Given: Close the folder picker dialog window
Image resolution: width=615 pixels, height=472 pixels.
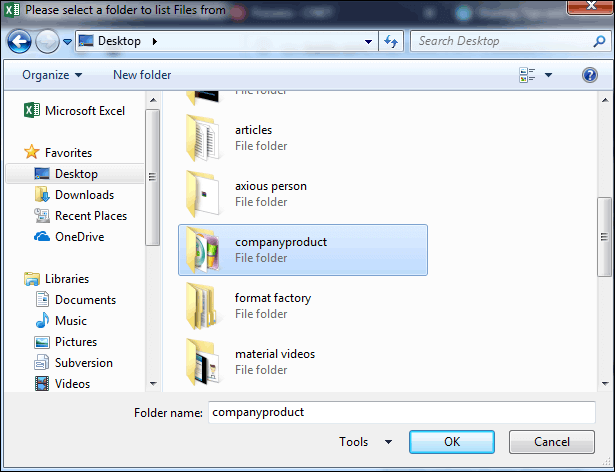Looking at the screenshot, I should click(590, 6).
